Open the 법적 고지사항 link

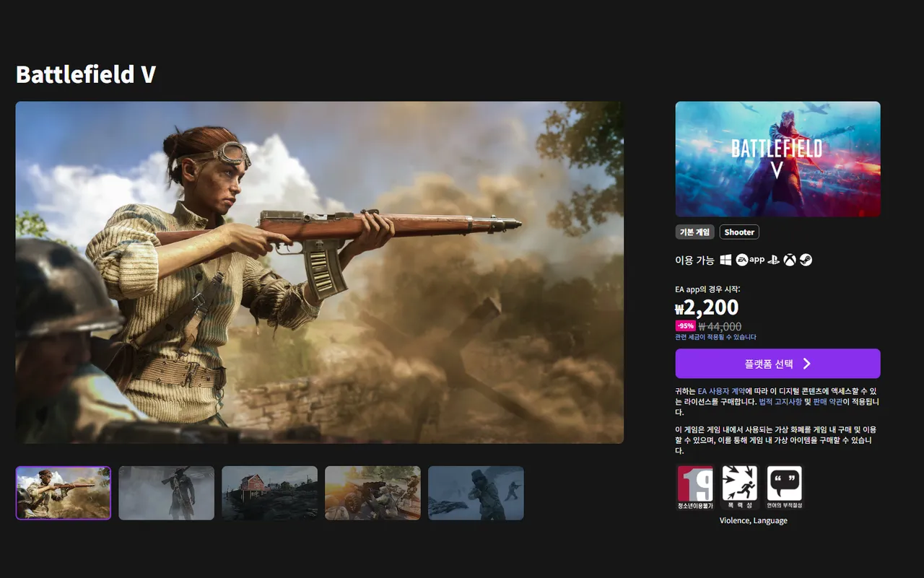780,402
